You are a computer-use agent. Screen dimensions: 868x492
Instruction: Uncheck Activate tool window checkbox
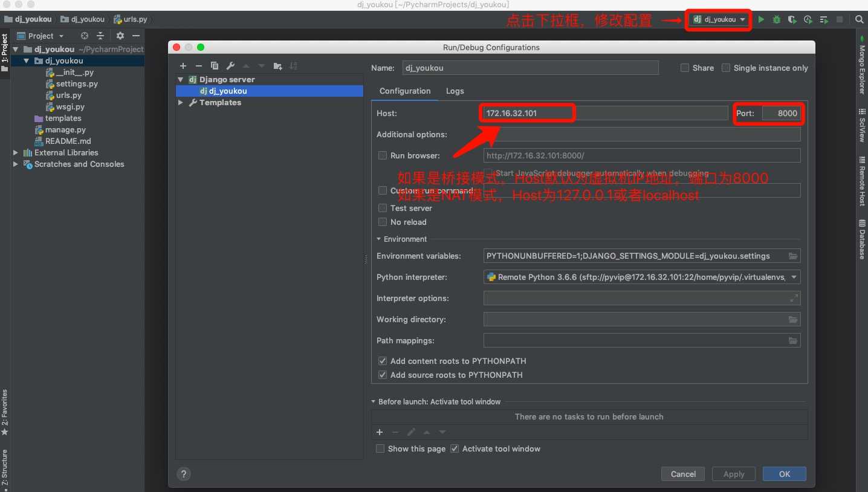click(455, 448)
